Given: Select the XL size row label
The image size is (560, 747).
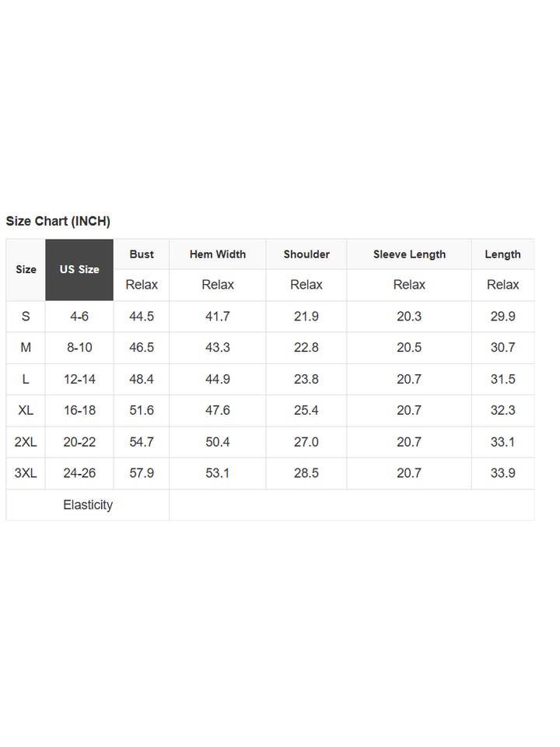Looking at the screenshot, I should coord(26,410).
